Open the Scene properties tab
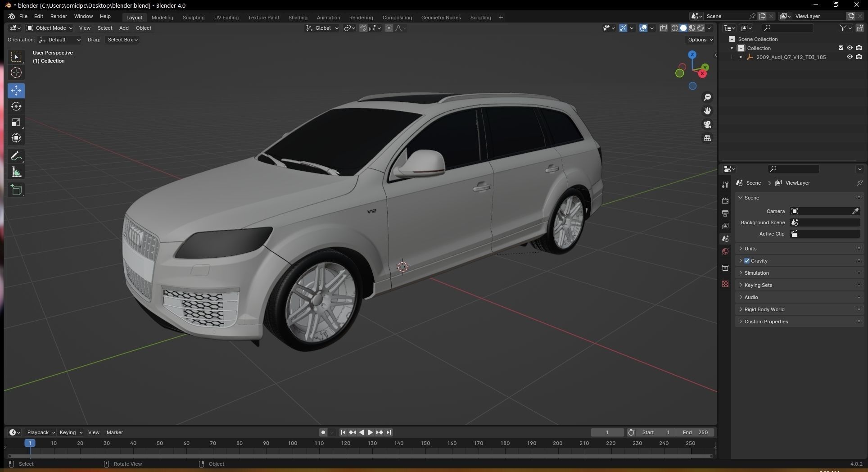 pos(725,238)
